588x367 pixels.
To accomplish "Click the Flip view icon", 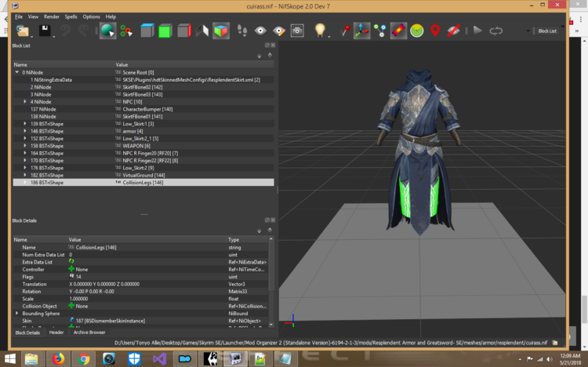I will [202, 31].
